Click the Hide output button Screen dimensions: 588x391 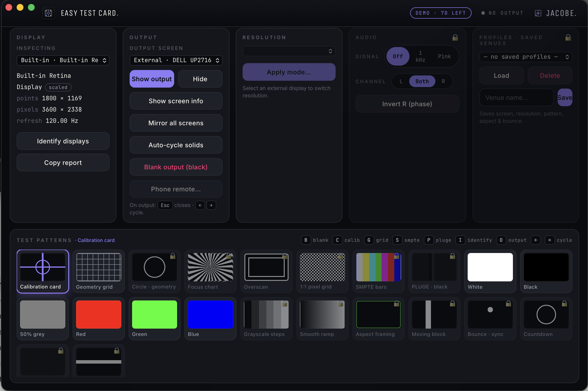(200, 79)
